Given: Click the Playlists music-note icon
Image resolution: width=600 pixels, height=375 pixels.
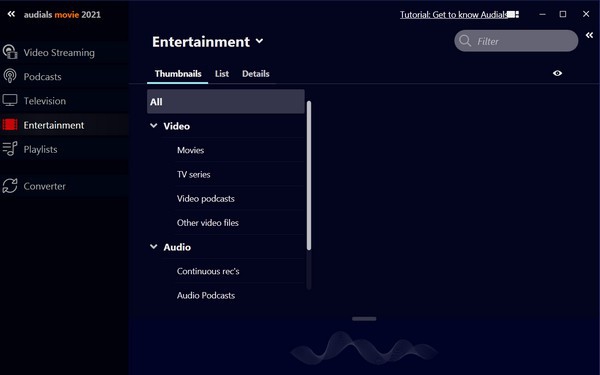Looking at the screenshot, I should [10, 149].
